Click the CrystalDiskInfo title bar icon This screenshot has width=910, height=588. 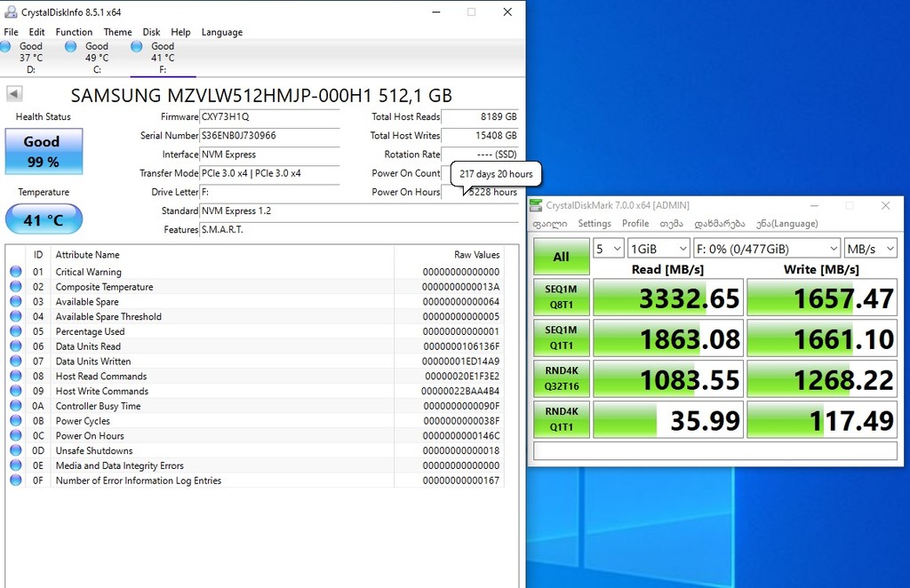coord(10,12)
